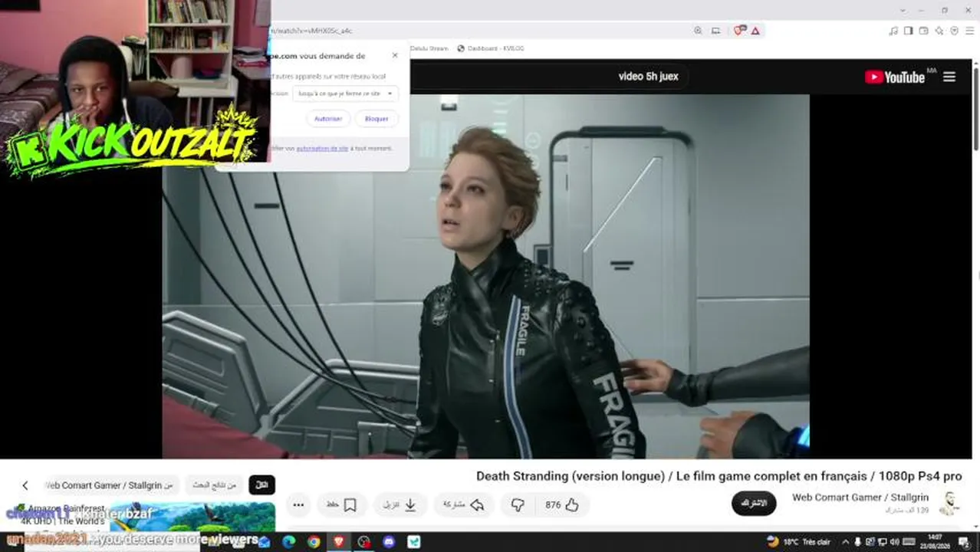The image size is (980, 552).
Task: Click the Death Stranding video player
Action: (486, 276)
